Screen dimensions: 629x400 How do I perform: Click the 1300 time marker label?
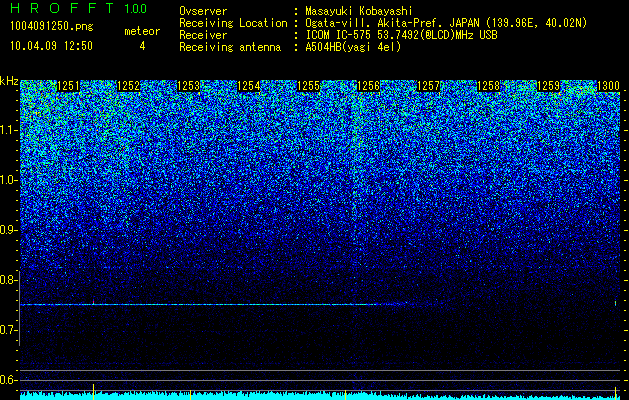tap(608, 86)
